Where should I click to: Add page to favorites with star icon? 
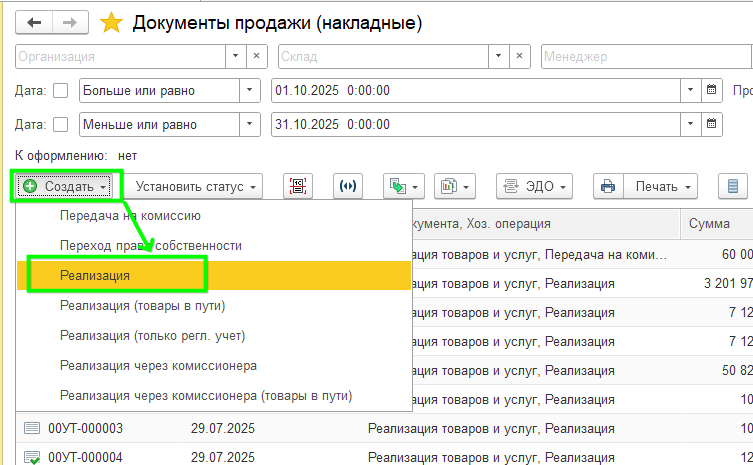pos(111,22)
